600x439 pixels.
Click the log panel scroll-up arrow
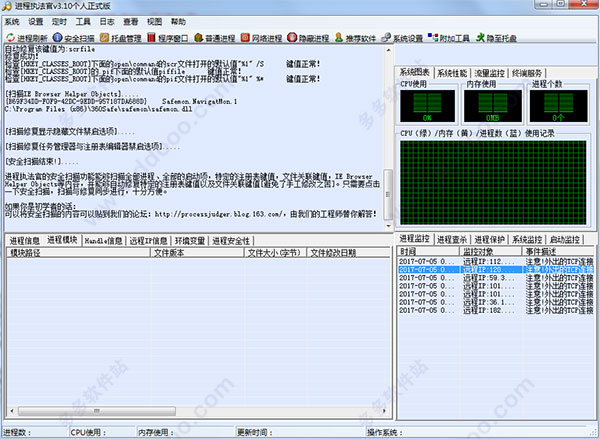pos(388,50)
